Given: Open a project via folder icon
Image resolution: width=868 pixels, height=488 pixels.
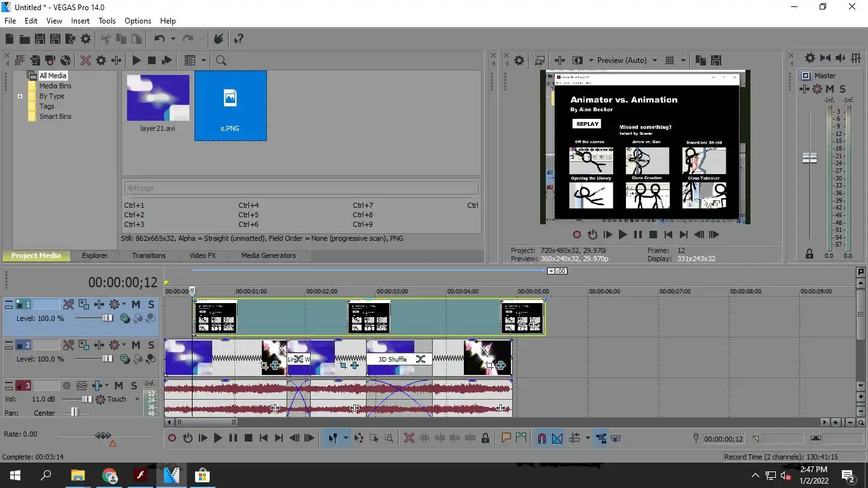Looking at the screenshot, I should coord(25,39).
